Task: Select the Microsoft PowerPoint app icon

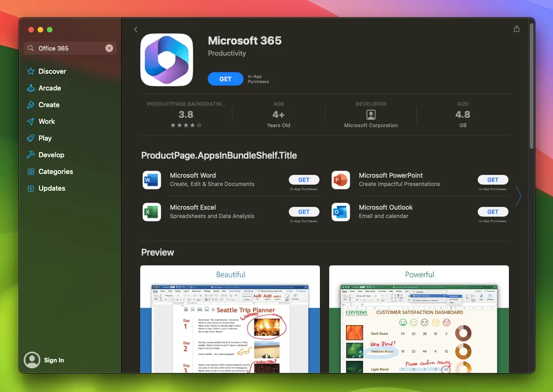Action: [x=340, y=180]
